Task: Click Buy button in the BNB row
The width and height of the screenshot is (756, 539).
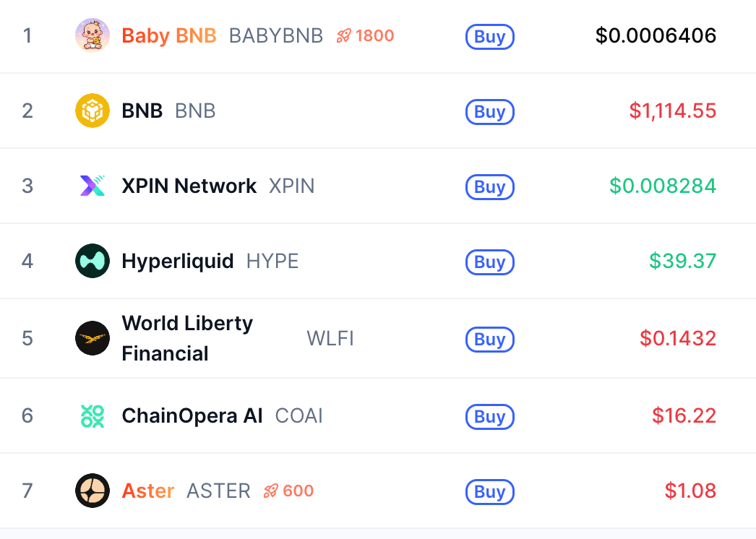Action: [490, 112]
